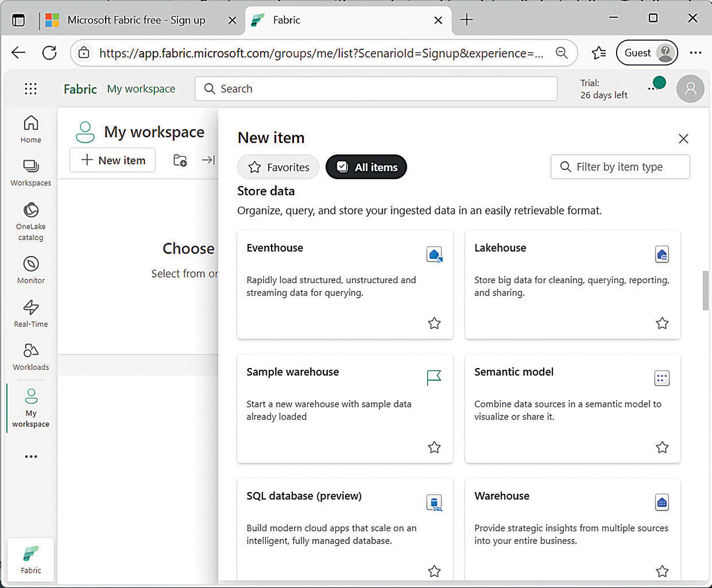Click the browser address bar URL
712x588 pixels.
tap(321, 53)
